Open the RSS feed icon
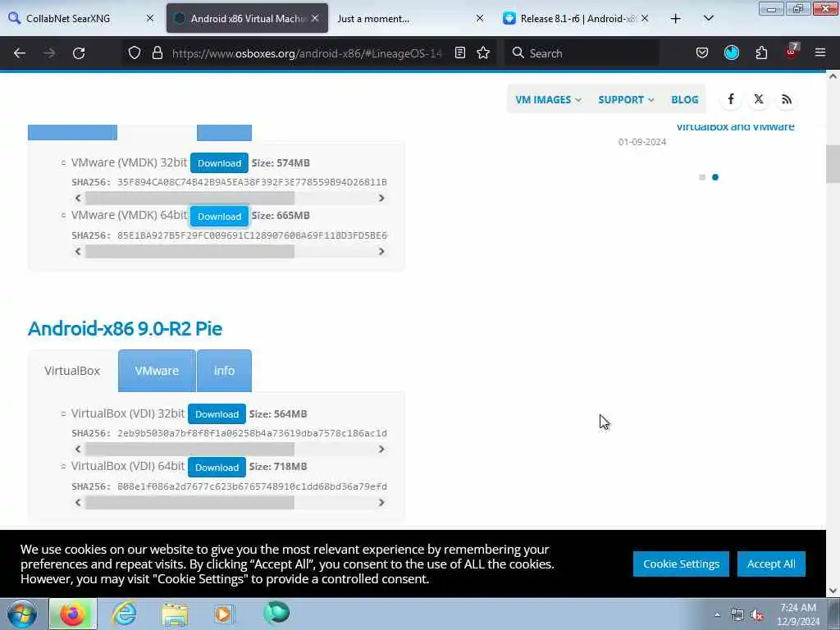 [787, 99]
